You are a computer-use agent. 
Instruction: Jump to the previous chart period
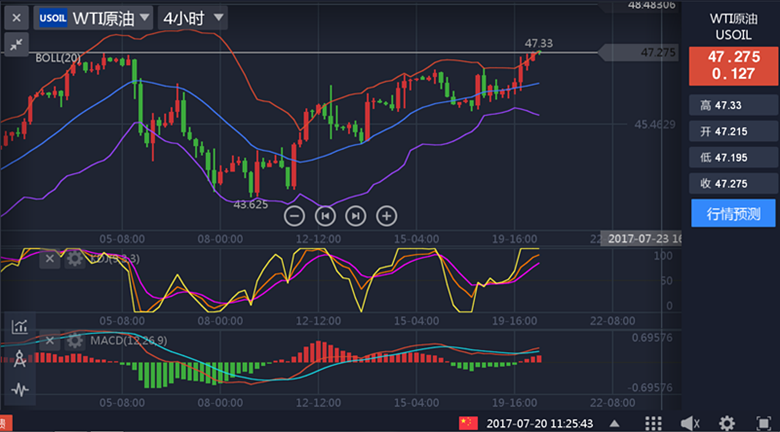tap(324, 215)
